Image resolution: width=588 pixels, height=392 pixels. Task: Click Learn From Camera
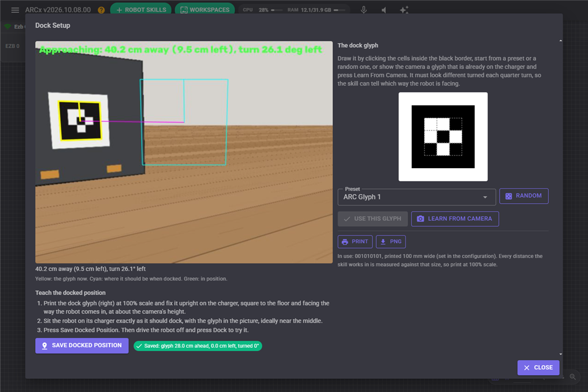pos(455,219)
